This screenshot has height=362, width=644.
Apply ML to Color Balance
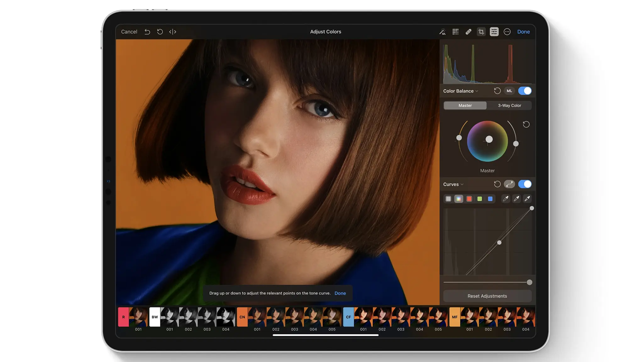(x=509, y=91)
